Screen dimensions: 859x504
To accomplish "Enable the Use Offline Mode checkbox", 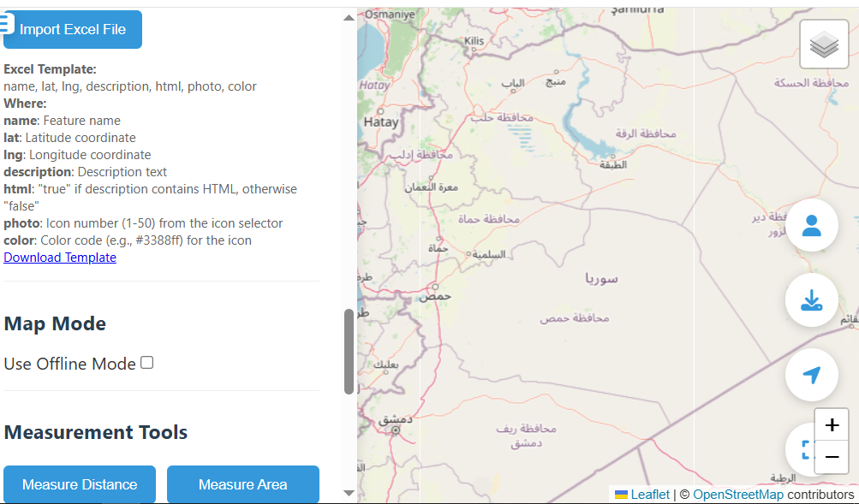I will [x=147, y=363].
